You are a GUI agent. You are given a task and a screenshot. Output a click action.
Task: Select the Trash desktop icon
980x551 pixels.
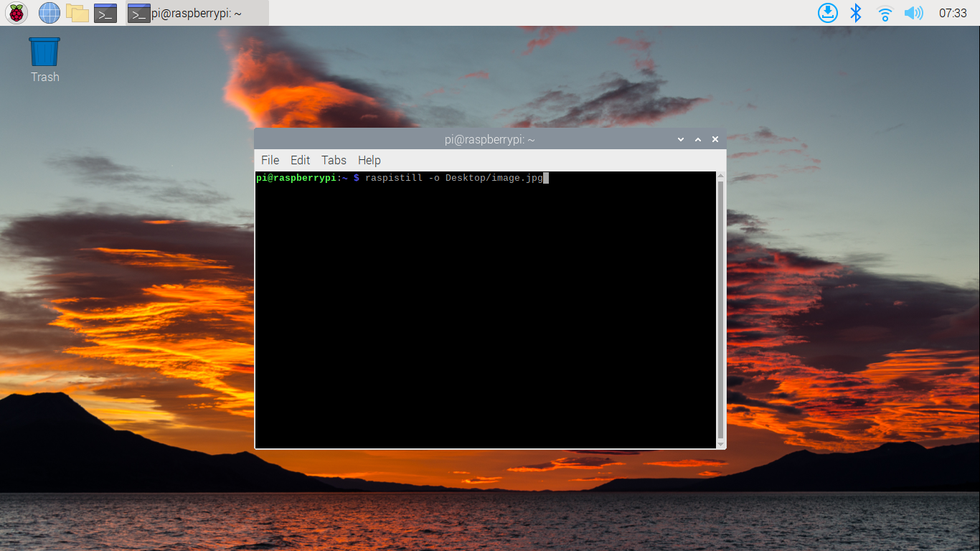coord(44,60)
